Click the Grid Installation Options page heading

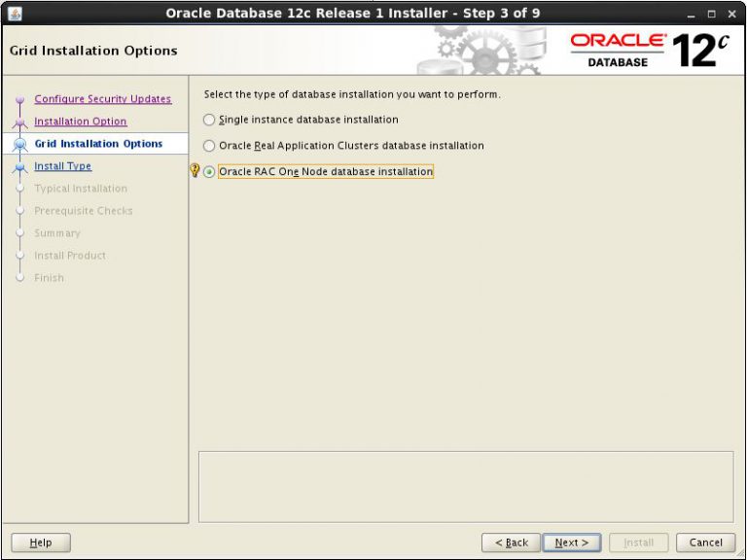[93, 51]
